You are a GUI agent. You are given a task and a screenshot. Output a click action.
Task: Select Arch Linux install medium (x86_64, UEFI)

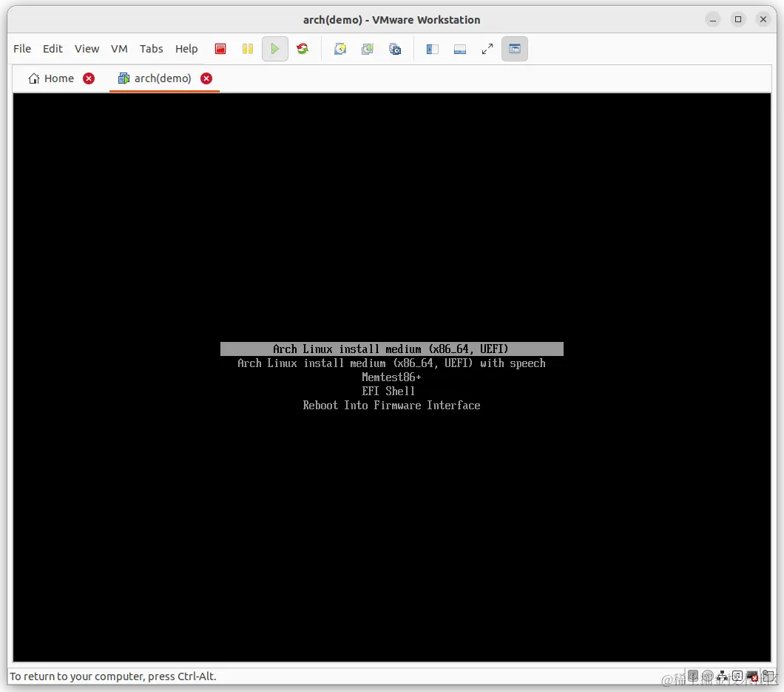tap(391, 349)
